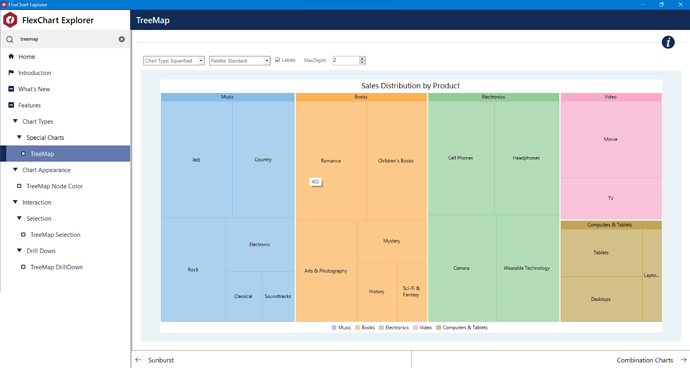Go to next Combination Charts arrow

[683, 360]
